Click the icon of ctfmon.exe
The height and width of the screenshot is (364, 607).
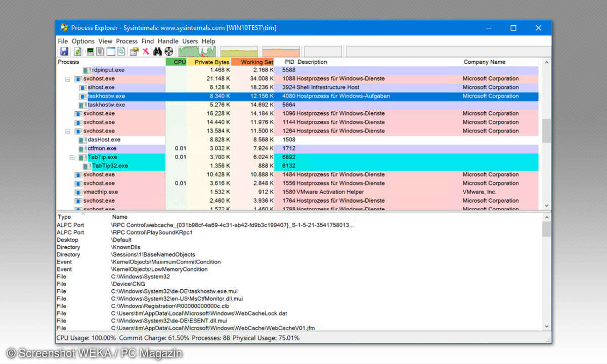point(83,149)
